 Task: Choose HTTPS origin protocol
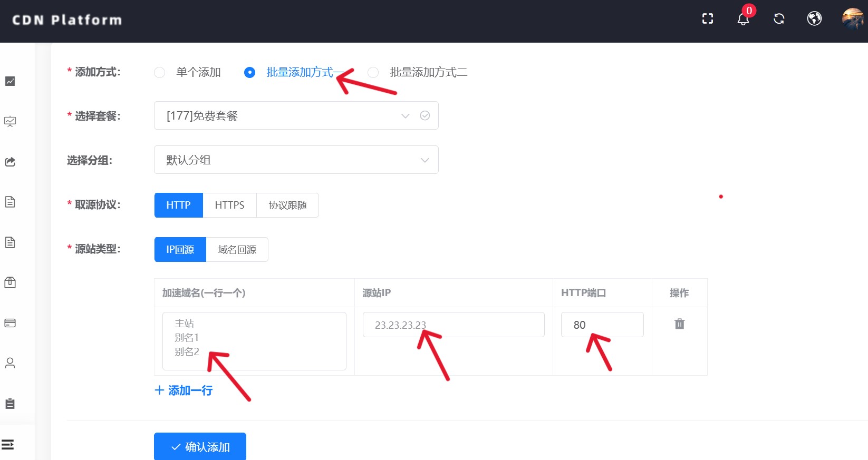[x=230, y=205]
